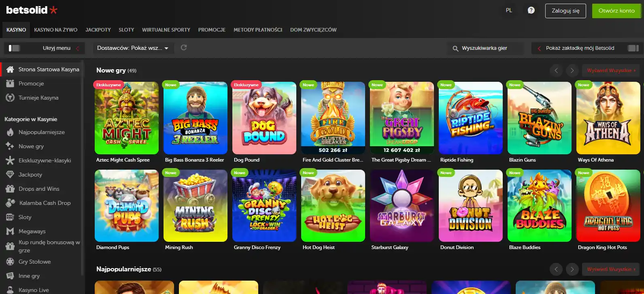This screenshot has height=294, width=644.
Task: Open Ways Of Athena game thumbnail
Action: click(608, 118)
